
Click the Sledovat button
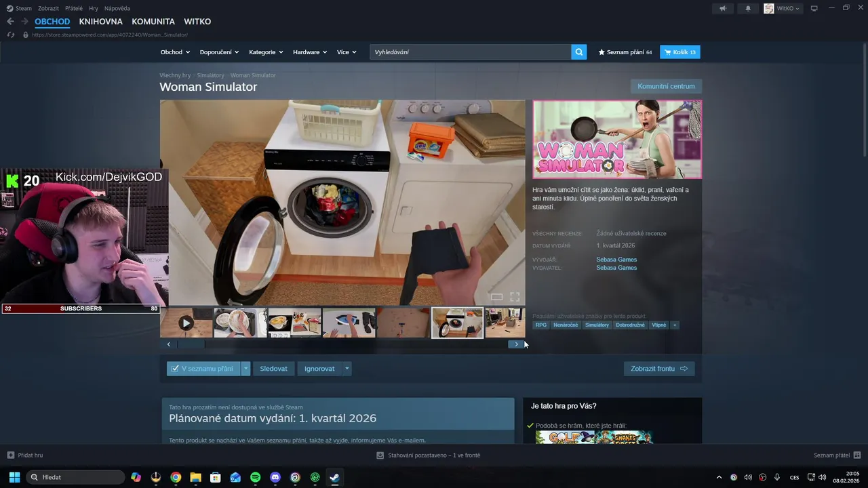point(273,369)
